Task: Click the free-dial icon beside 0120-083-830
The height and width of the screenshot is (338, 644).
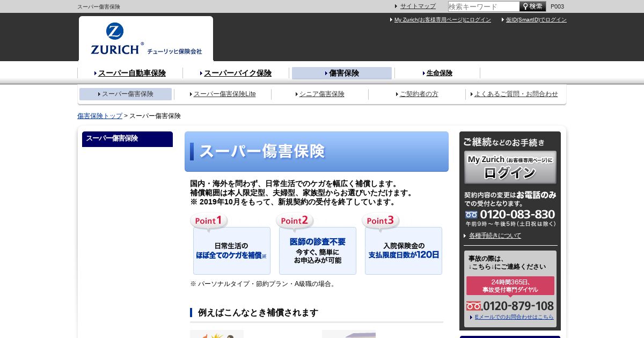Action: click(x=471, y=215)
